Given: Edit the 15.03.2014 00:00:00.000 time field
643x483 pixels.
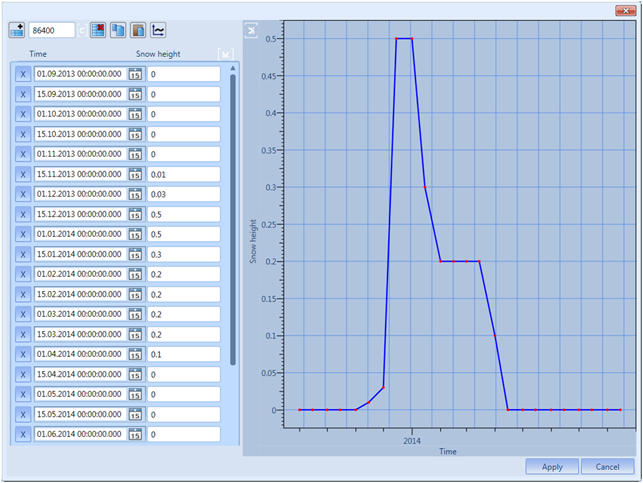Looking at the screenshot, I should (x=81, y=334).
